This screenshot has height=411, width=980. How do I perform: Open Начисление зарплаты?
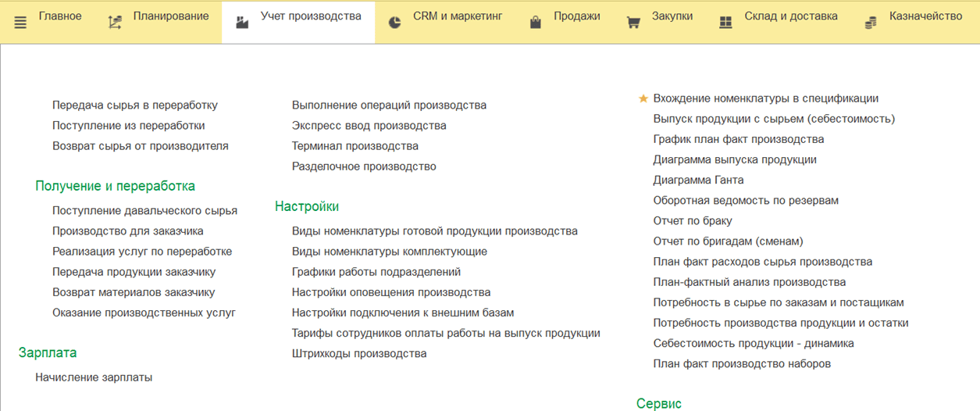tap(94, 377)
